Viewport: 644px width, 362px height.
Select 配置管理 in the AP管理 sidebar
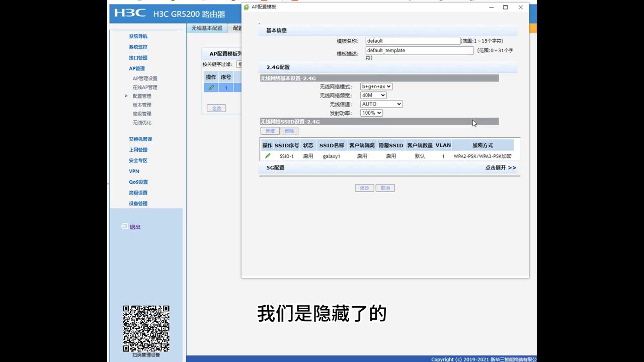point(141,96)
